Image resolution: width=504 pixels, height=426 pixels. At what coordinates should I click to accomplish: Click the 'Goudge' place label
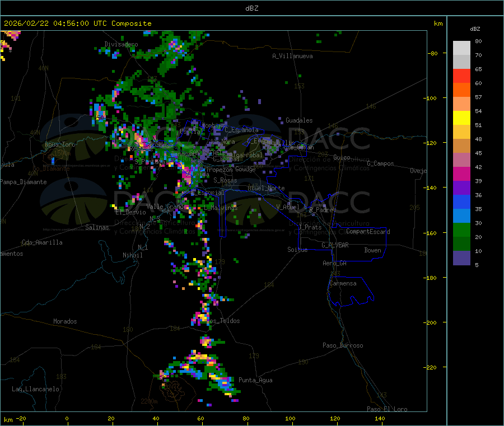coord(246,169)
